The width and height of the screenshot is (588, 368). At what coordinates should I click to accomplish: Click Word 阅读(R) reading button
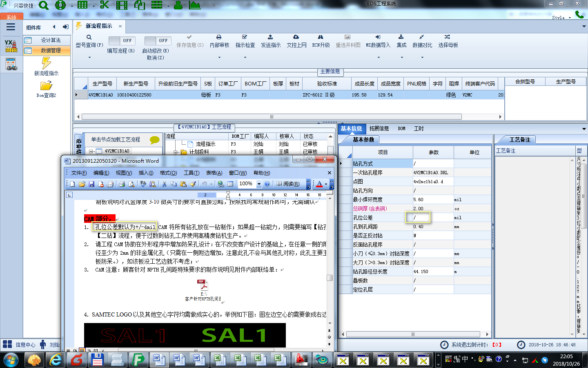click(x=288, y=184)
